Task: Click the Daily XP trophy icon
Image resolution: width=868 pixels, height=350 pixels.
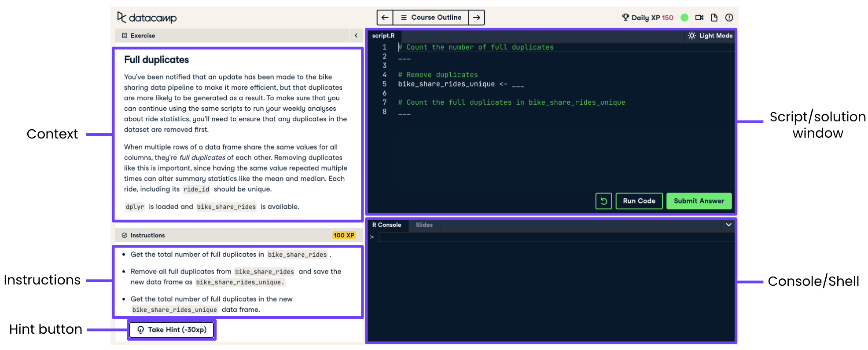Action: point(625,17)
